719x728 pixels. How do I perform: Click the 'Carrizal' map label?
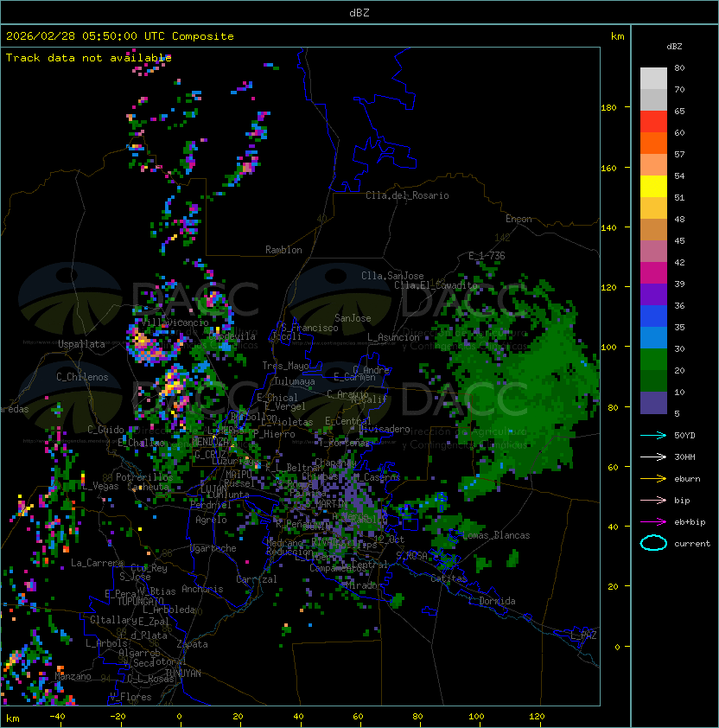pos(257,579)
